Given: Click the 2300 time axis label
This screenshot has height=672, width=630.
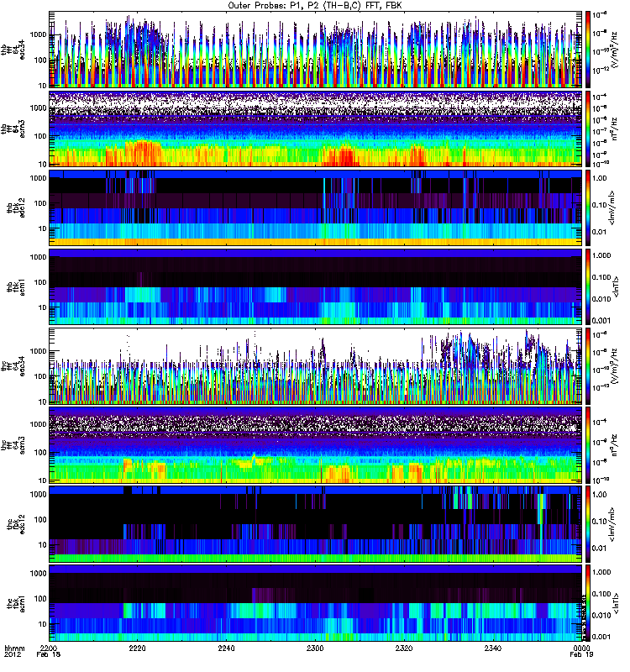Looking at the screenshot, I should (x=315, y=648).
